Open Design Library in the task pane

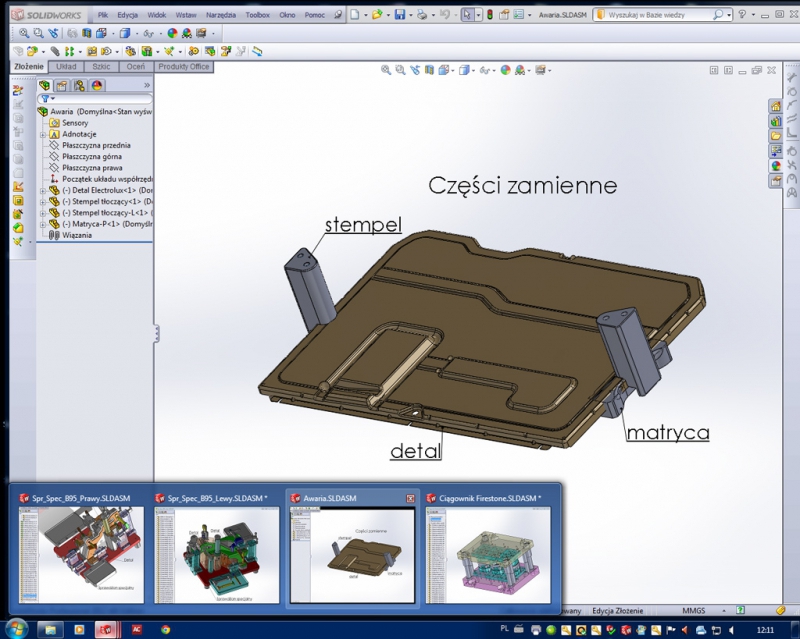[775, 121]
